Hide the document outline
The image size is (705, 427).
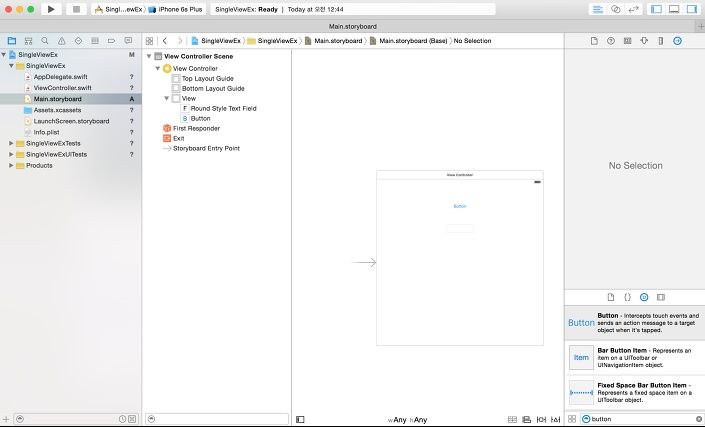tap(300, 420)
